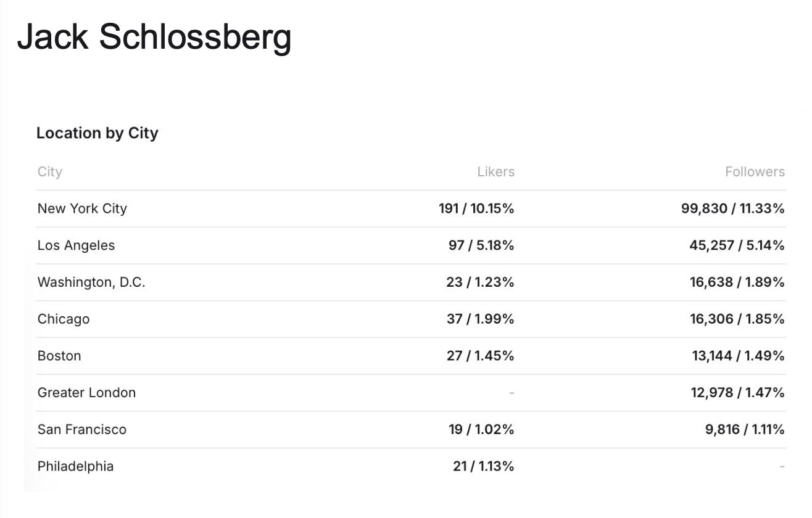Click the 99,830 / 11.33% followers value

coord(733,208)
